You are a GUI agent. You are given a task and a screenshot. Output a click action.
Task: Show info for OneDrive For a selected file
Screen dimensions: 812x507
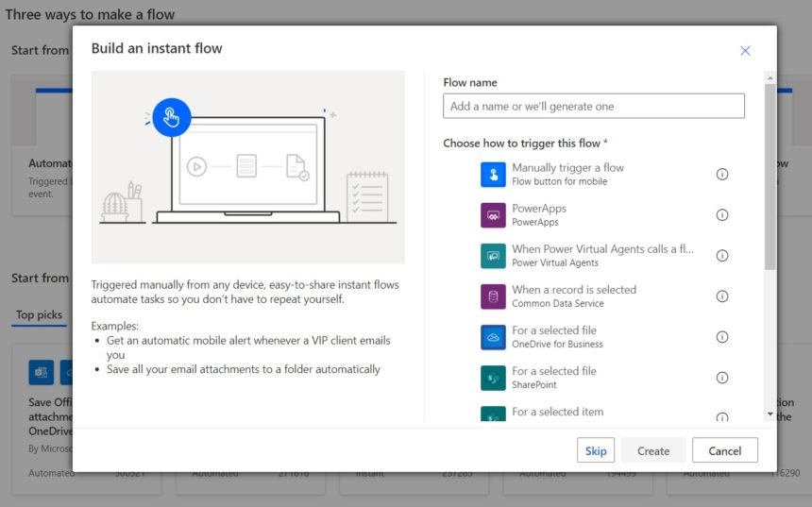722,337
